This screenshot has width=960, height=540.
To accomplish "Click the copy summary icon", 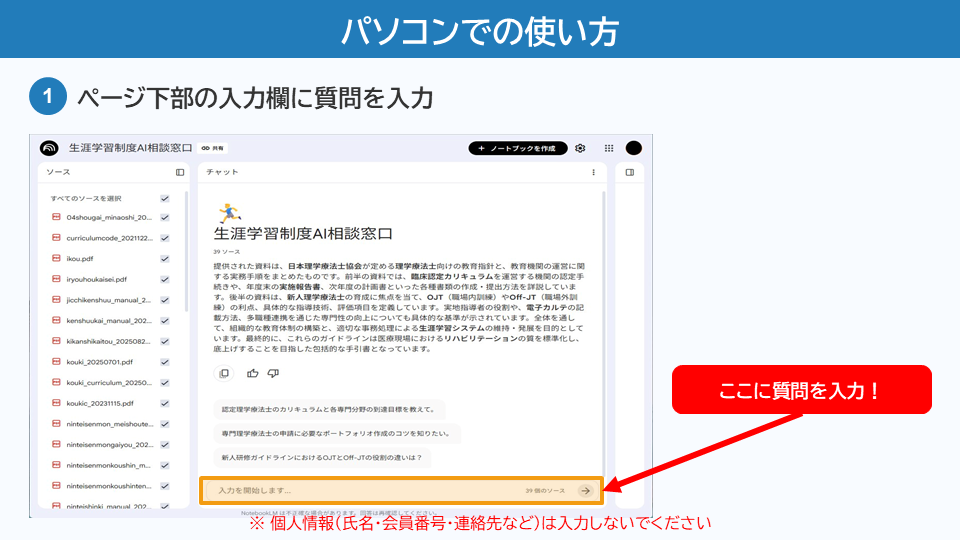I will [224, 373].
